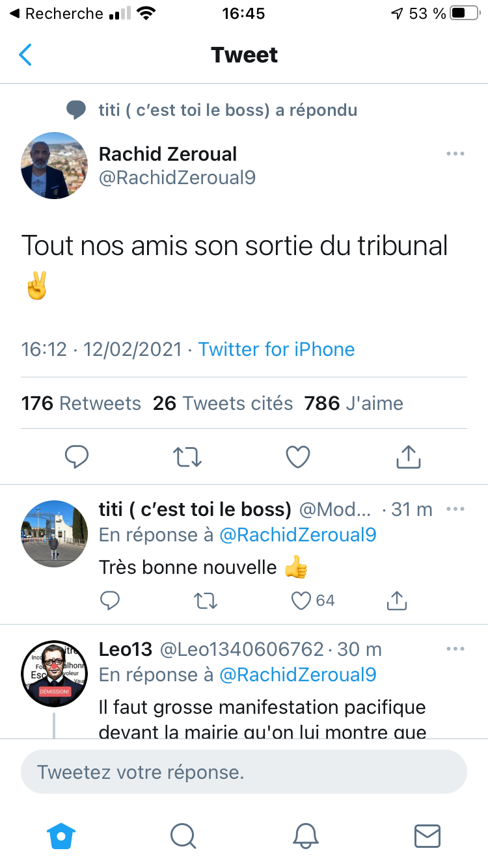Screen dimensions: 488x868
Task: Tap the Tweetez votre réponse field
Action: pyautogui.click(x=244, y=772)
